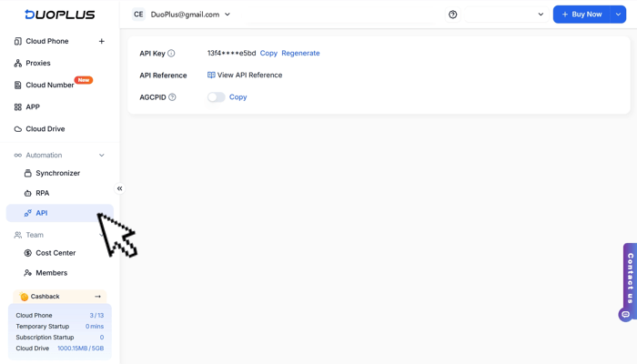
Task: Go to the Synchronizer page
Action: coord(57,173)
